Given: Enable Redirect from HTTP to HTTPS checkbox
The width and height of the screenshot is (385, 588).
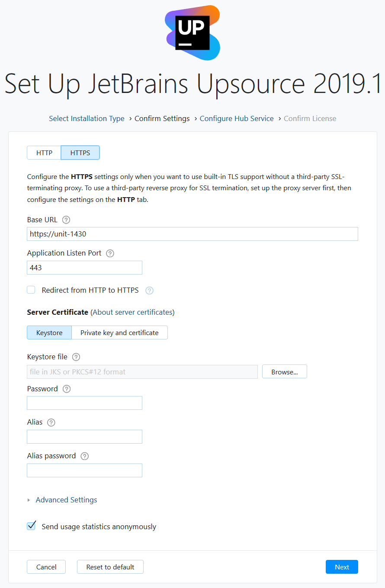Looking at the screenshot, I should pos(31,290).
